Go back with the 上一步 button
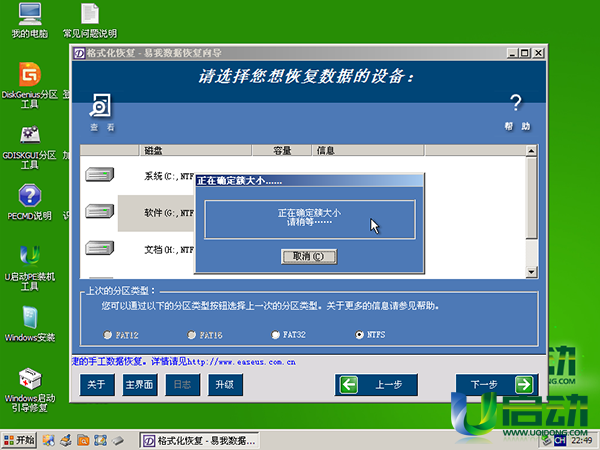The height and width of the screenshot is (450, 600). pos(376,385)
